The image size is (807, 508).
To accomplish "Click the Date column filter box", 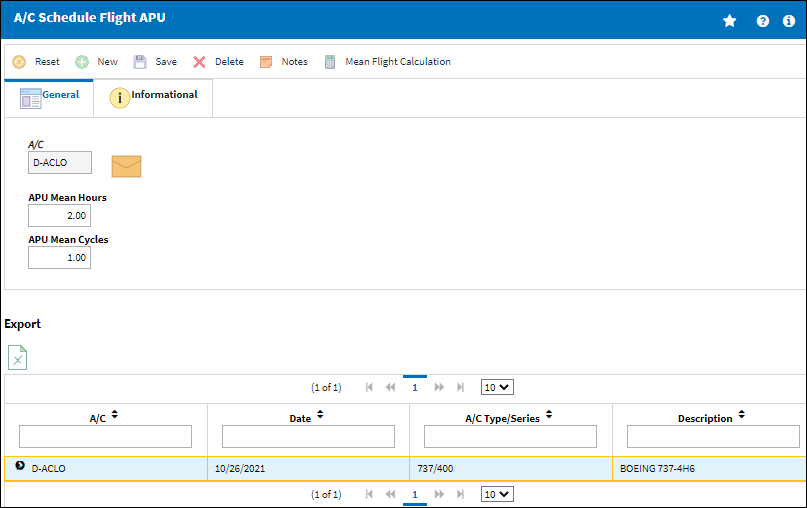I will click(x=308, y=436).
